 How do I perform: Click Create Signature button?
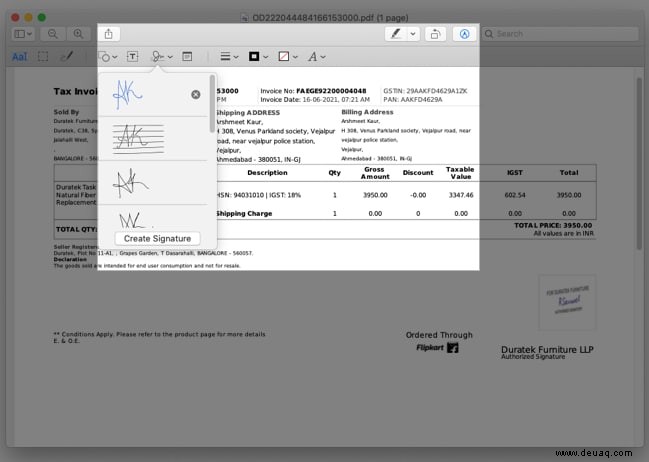point(157,238)
